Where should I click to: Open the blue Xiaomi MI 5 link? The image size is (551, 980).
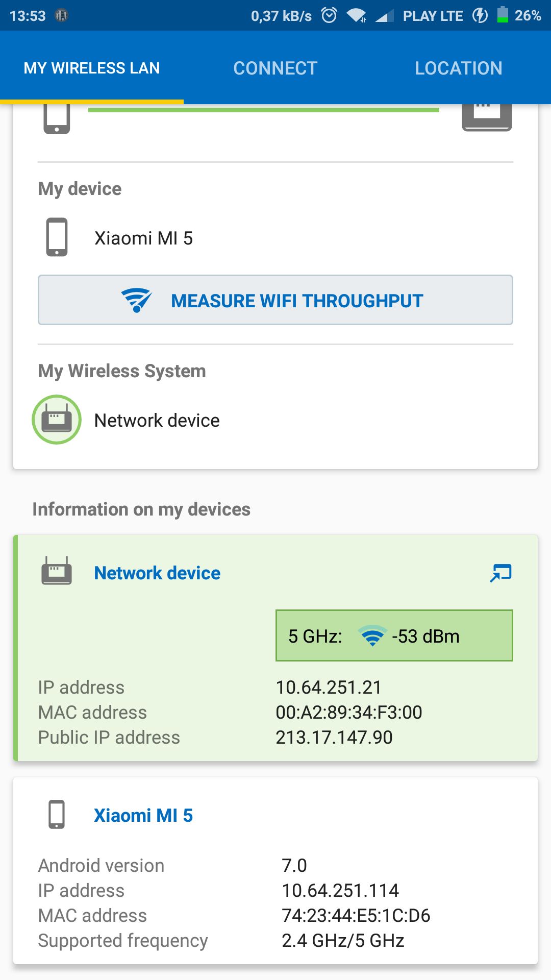pyautogui.click(x=143, y=816)
